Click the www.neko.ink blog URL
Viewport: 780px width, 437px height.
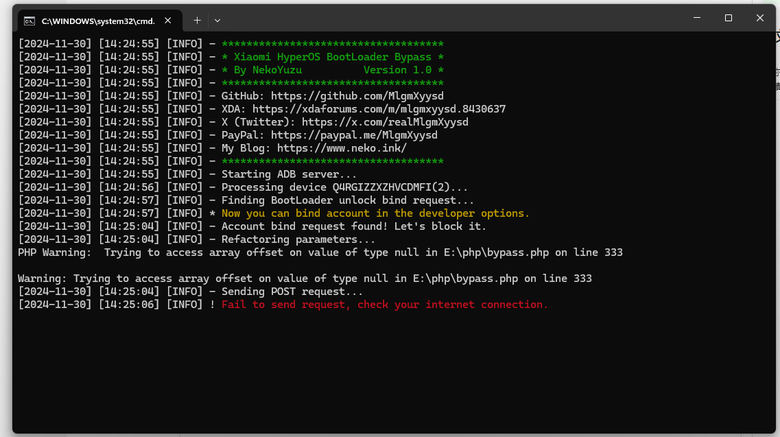[x=342, y=148]
